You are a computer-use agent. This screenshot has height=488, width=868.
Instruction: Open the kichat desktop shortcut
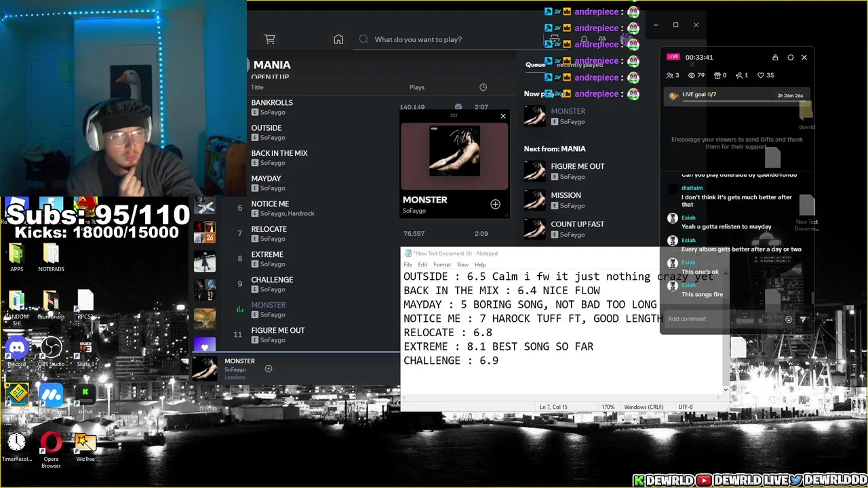[x=85, y=399]
